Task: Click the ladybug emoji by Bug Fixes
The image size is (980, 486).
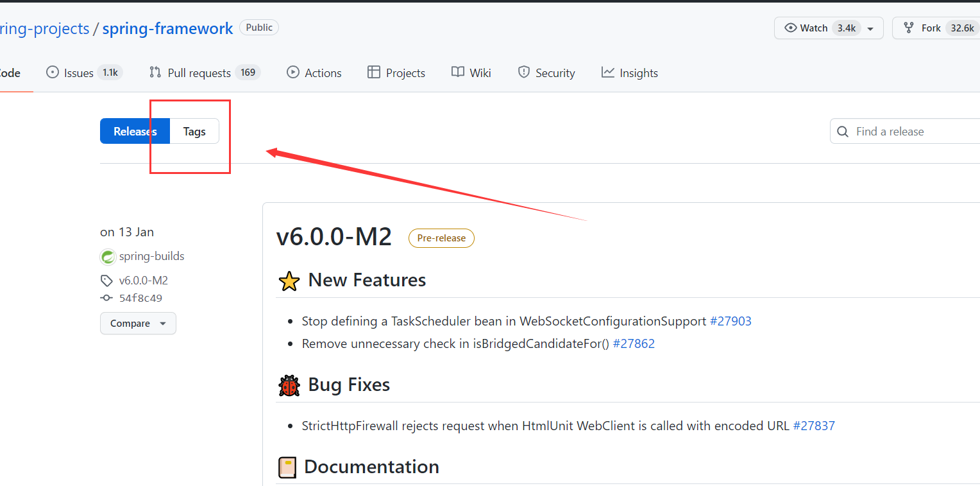Action: pyautogui.click(x=289, y=386)
